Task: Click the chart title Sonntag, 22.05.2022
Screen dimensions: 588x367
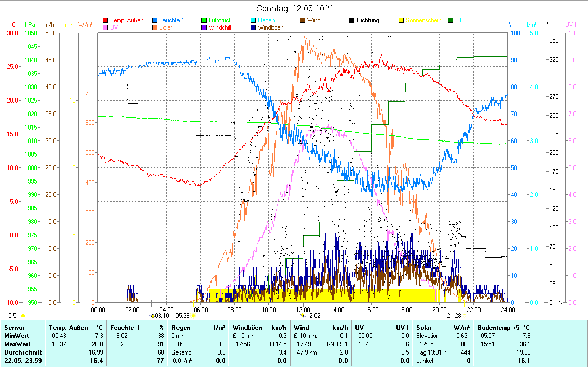Action: click(295, 8)
